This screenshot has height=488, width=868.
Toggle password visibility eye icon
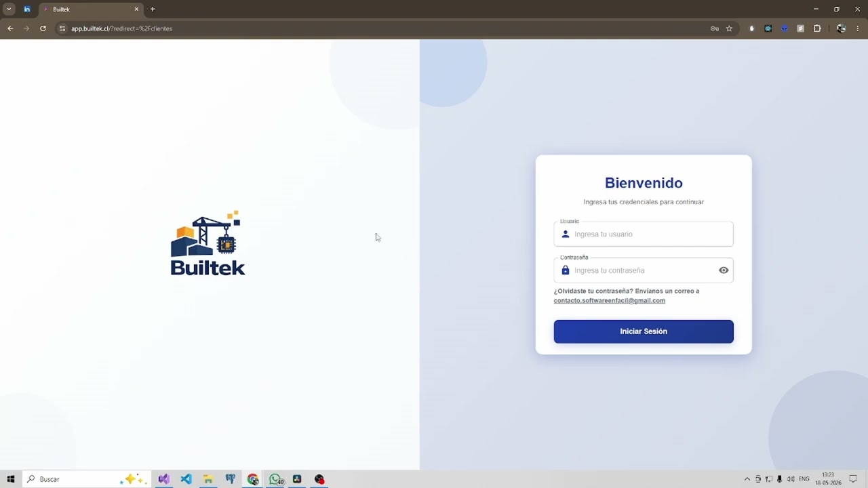pos(724,270)
